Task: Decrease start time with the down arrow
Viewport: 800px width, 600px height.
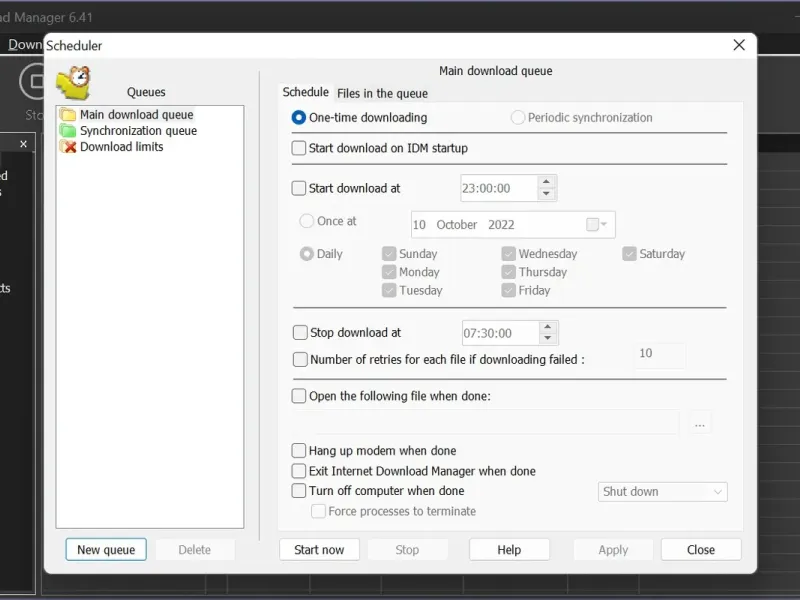Action: [x=546, y=194]
